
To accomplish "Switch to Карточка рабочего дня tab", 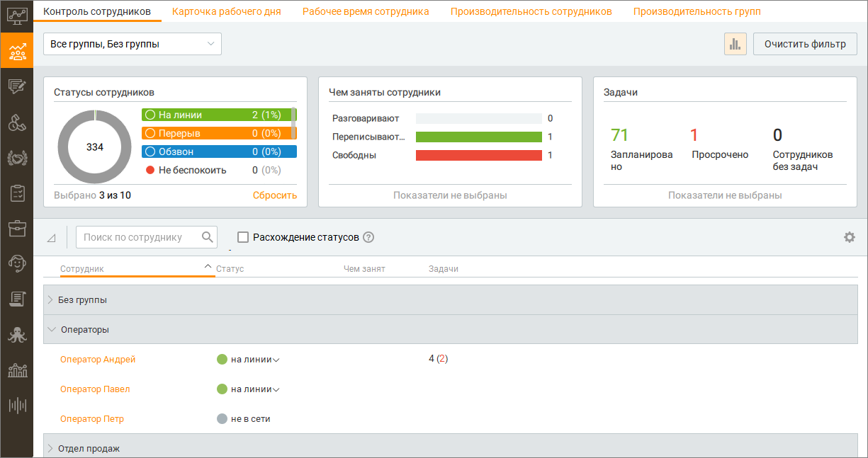I will 227,11.
